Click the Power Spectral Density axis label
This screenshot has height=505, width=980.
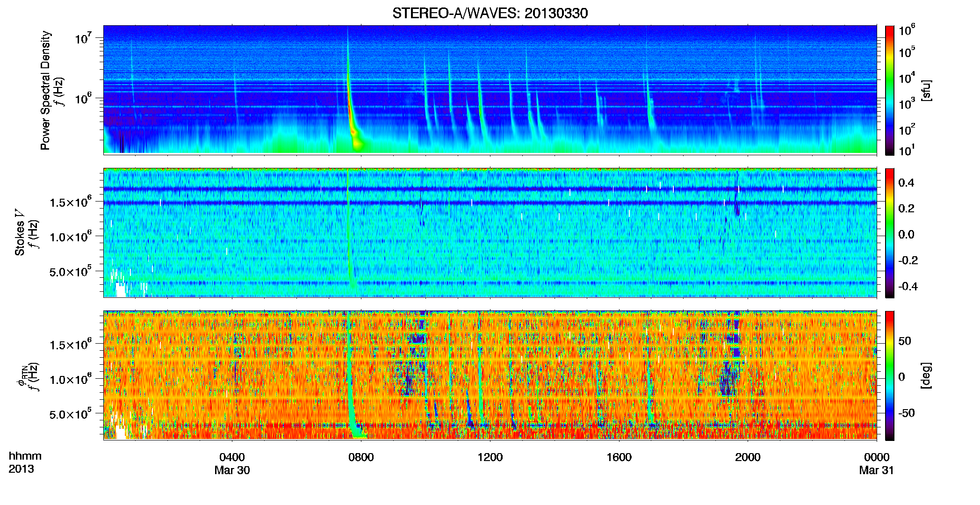pyautogui.click(x=45, y=90)
